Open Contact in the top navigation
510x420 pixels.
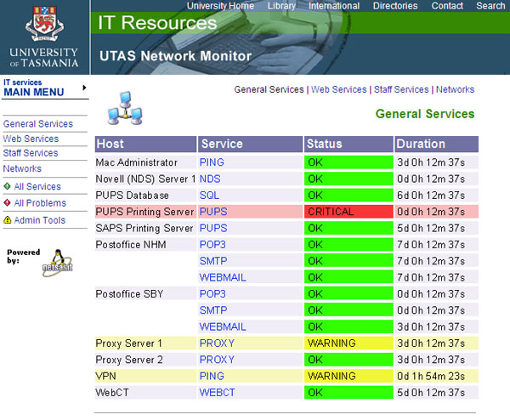447,6
